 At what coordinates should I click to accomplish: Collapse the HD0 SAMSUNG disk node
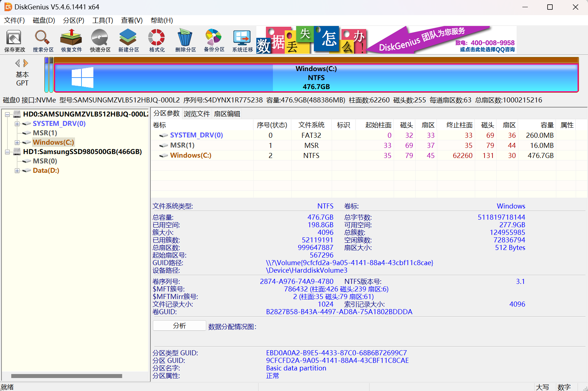(7, 114)
